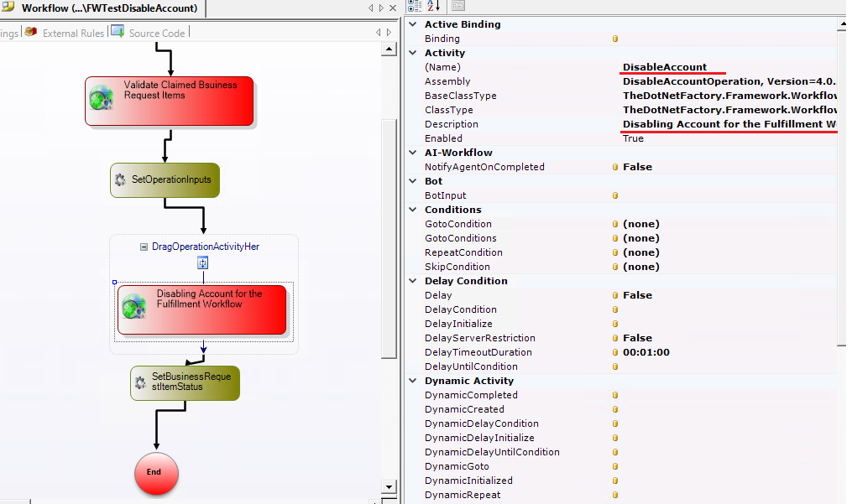Collapse the Delay Condition category
The height and width of the screenshot is (504, 852).
pos(413,281)
